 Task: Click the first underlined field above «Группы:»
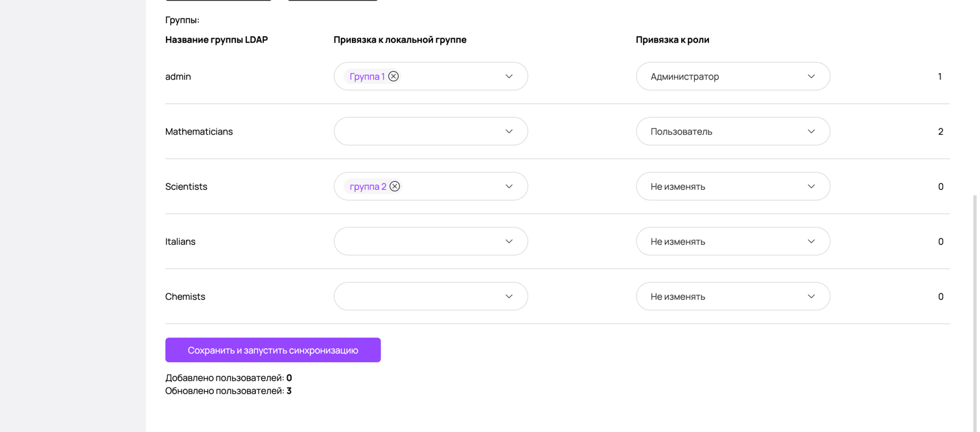(218, 1)
